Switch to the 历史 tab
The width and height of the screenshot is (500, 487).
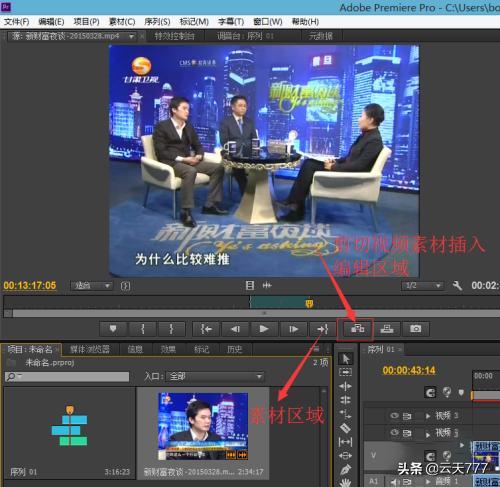234,349
